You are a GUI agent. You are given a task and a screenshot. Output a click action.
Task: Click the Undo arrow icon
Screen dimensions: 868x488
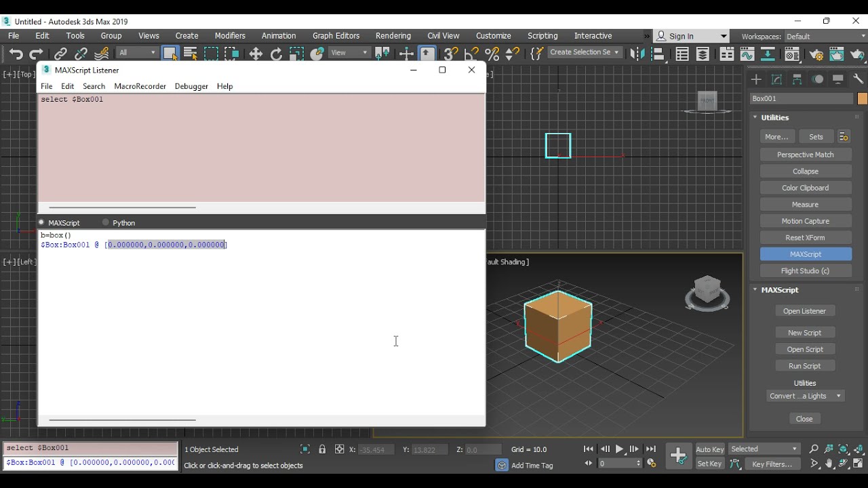point(16,54)
